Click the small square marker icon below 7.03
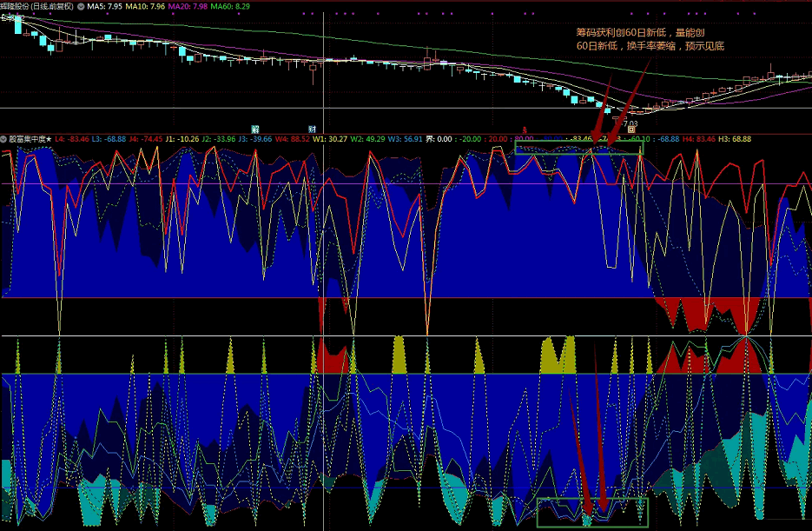 point(631,129)
